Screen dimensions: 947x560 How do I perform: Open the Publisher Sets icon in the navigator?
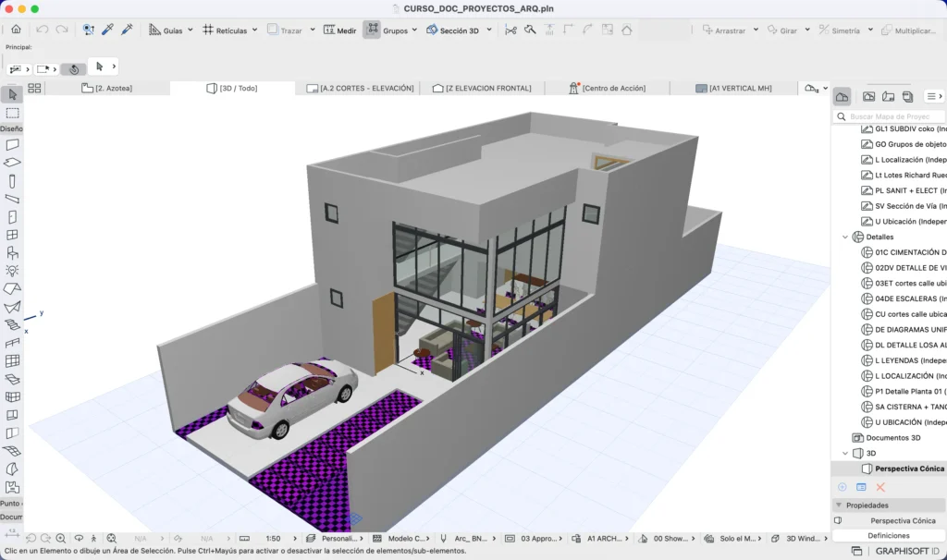(907, 96)
